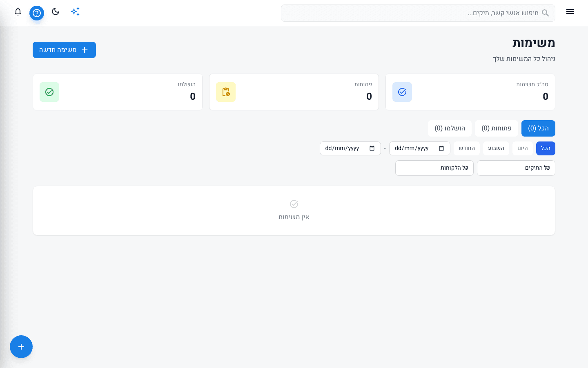Click the floating plus action button

[x=21, y=347]
